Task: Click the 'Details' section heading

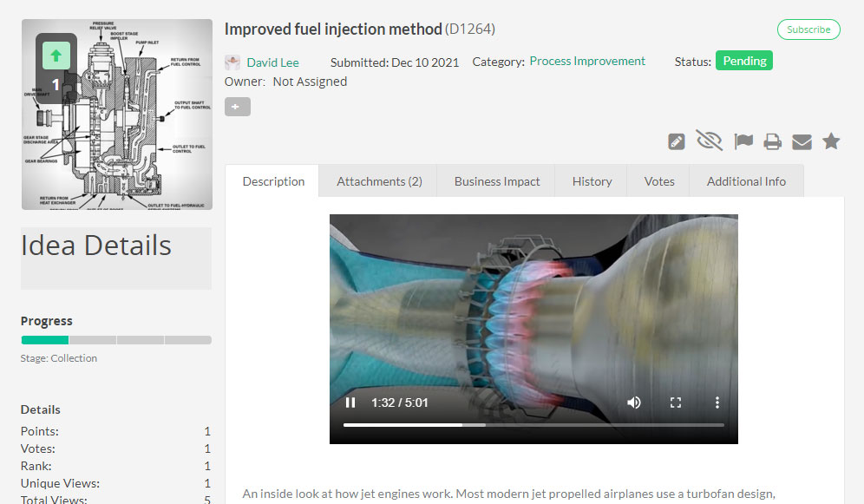Action: click(40, 409)
